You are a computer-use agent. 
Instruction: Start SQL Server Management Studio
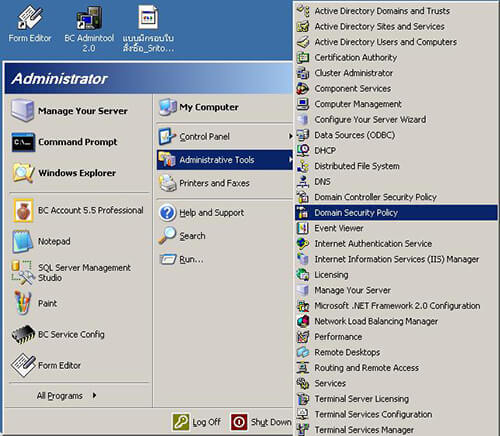(x=72, y=272)
